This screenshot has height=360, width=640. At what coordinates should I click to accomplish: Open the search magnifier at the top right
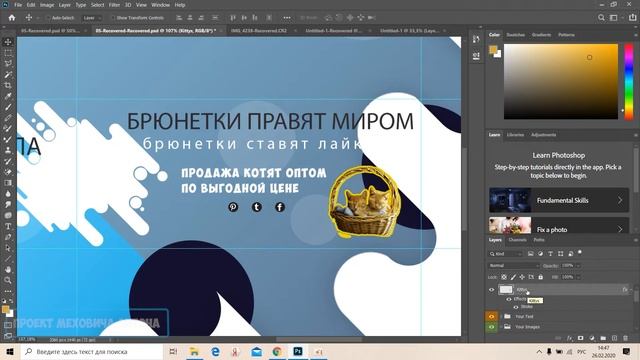click(601, 18)
